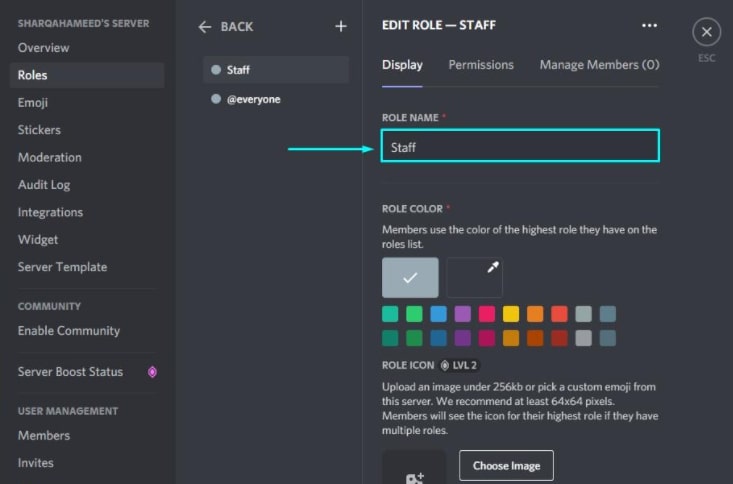Pick the burnt orange swatch, bottom row
733x484 pixels.
point(535,338)
